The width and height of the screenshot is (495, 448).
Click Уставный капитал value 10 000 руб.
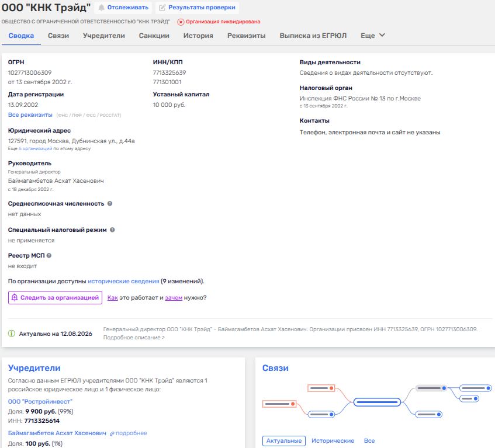[x=169, y=105]
